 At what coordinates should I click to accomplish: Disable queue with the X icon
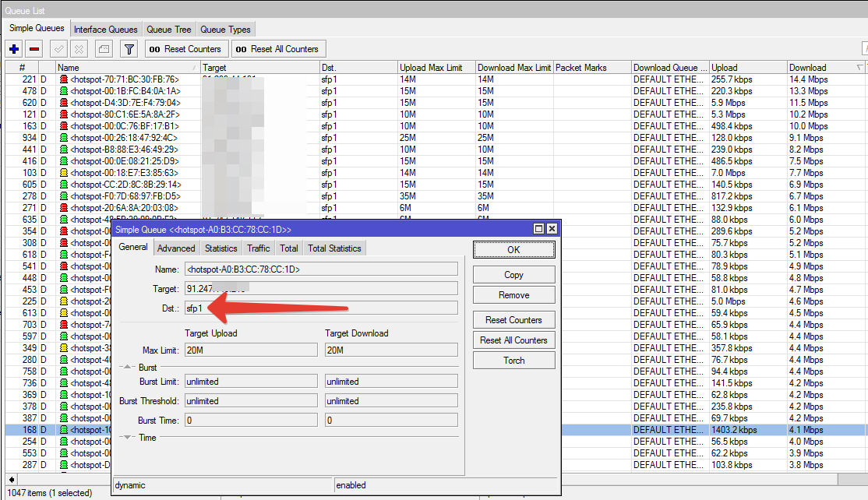79,49
